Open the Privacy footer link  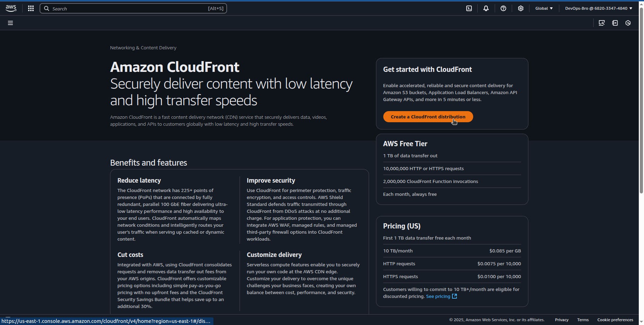coord(561,320)
